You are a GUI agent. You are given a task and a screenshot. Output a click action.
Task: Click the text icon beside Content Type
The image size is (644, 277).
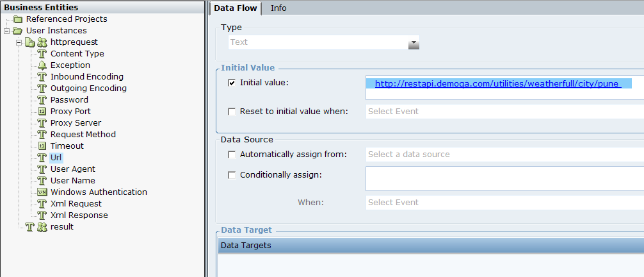click(x=42, y=54)
